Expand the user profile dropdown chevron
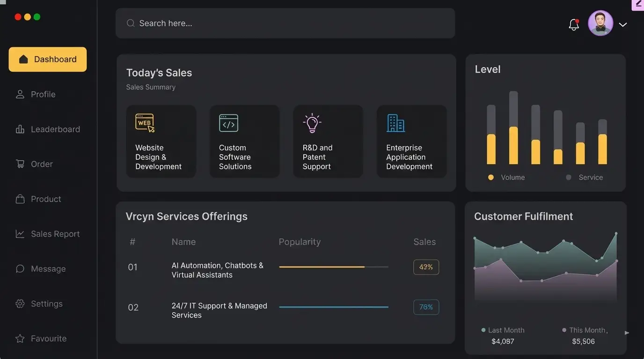This screenshot has width=644, height=359. (623, 25)
